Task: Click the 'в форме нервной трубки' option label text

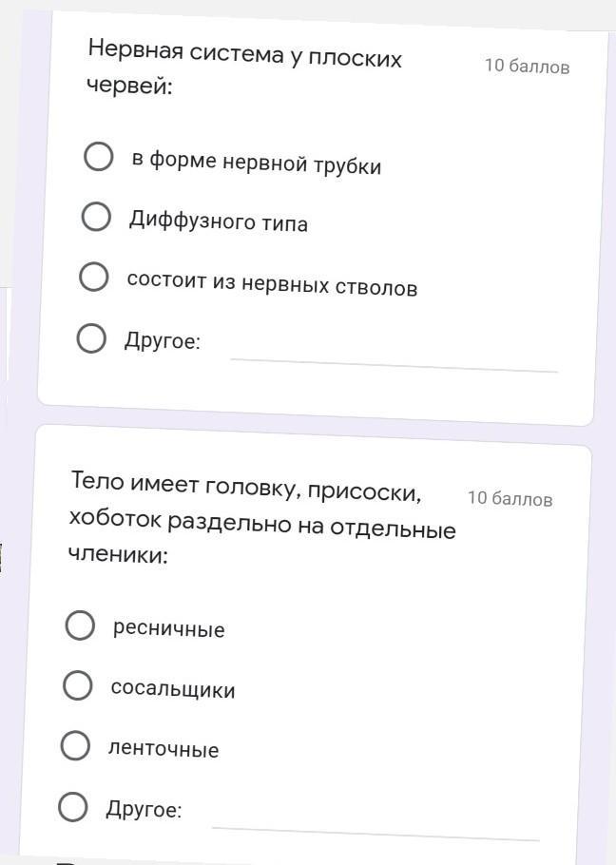Action: (256, 163)
